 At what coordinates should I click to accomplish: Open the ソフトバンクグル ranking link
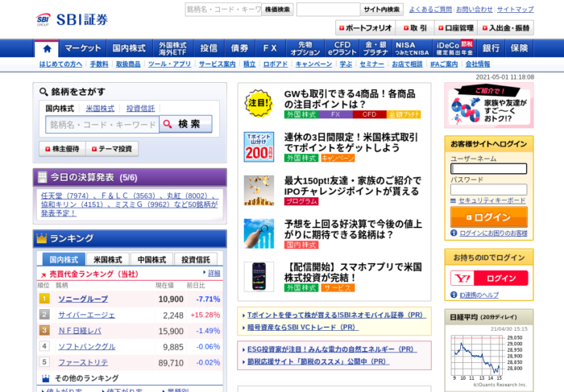pos(87,347)
